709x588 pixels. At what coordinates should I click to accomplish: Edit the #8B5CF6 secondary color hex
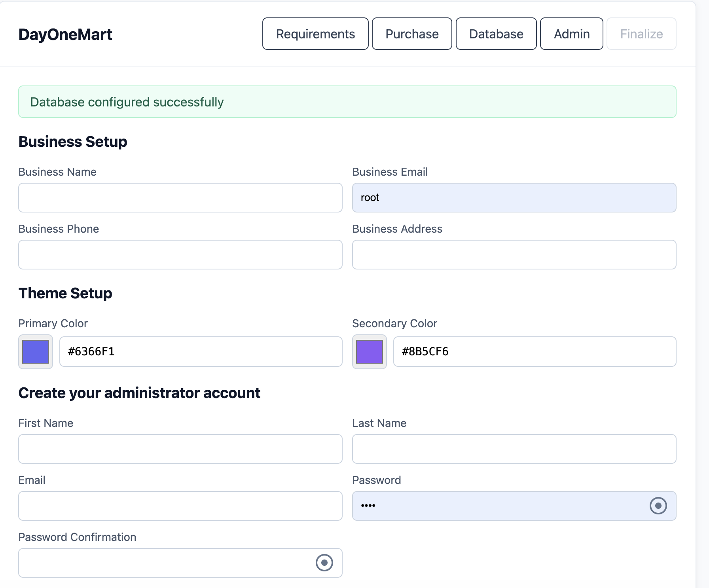[535, 351]
